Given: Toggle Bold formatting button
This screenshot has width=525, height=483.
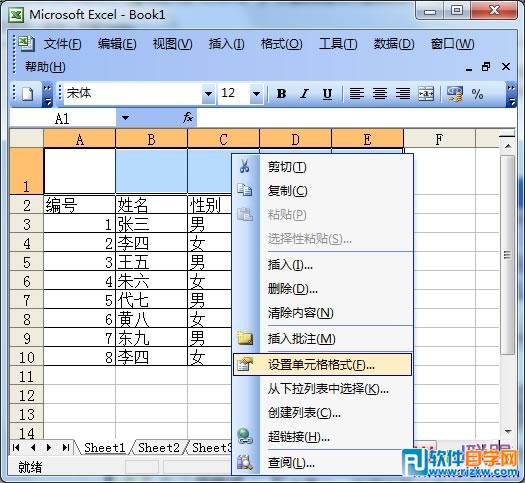Looking at the screenshot, I should (282, 94).
